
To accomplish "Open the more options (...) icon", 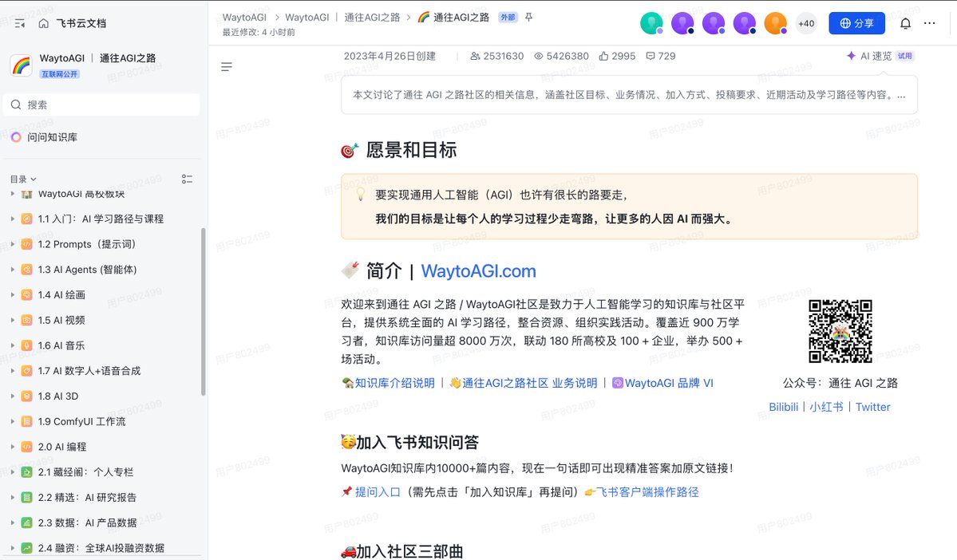I will click(x=931, y=23).
